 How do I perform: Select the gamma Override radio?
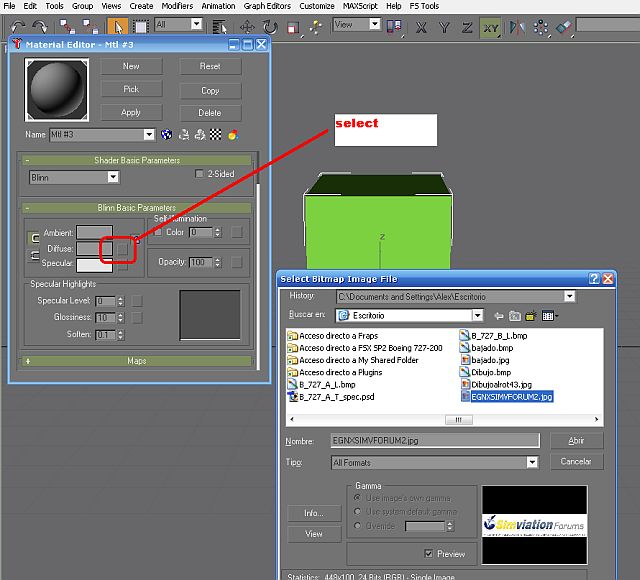[x=358, y=525]
